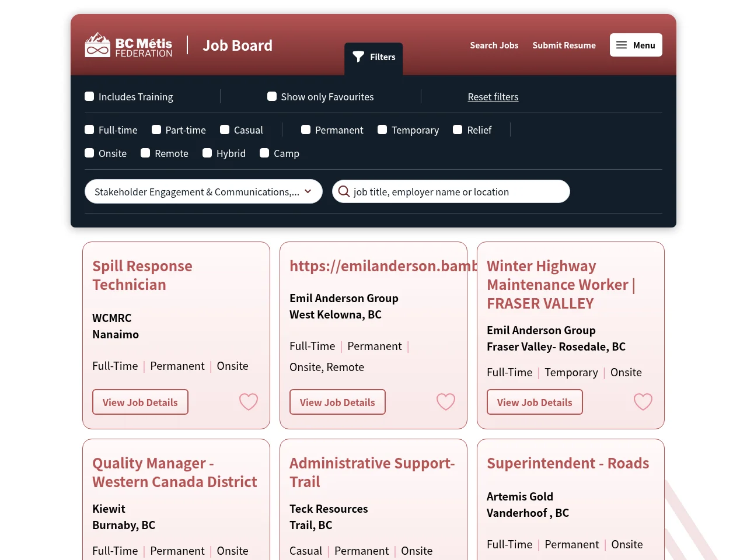The height and width of the screenshot is (560, 747).
Task: Check the Remote filter
Action: pos(145,153)
